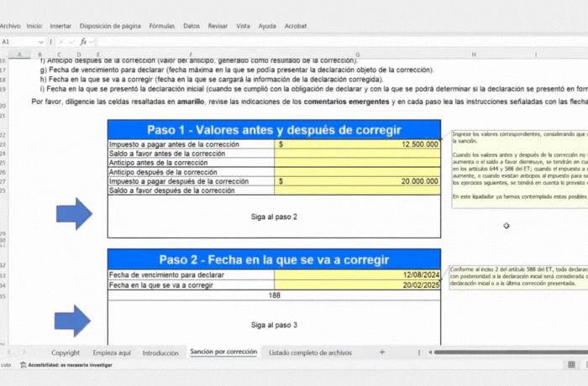Switch to the Introducción sheet tab
Viewport: 588px width, 386px height.
160,353
